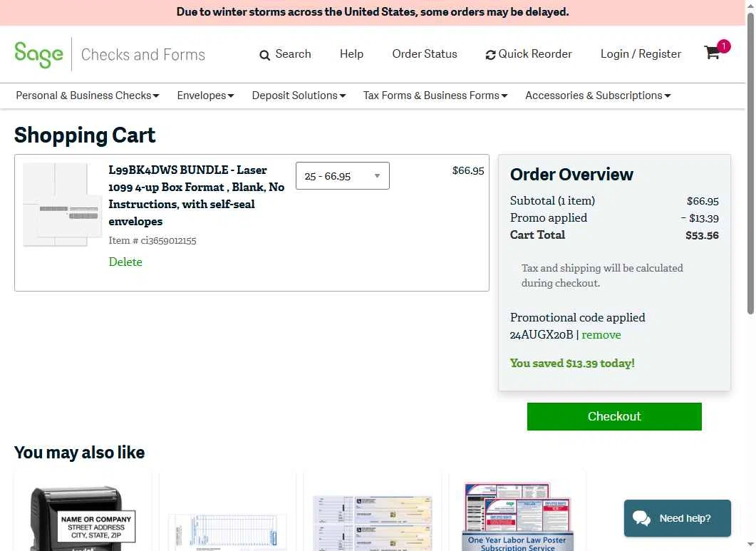Click the L99BK4DWS BUNDLE product title

click(x=196, y=195)
